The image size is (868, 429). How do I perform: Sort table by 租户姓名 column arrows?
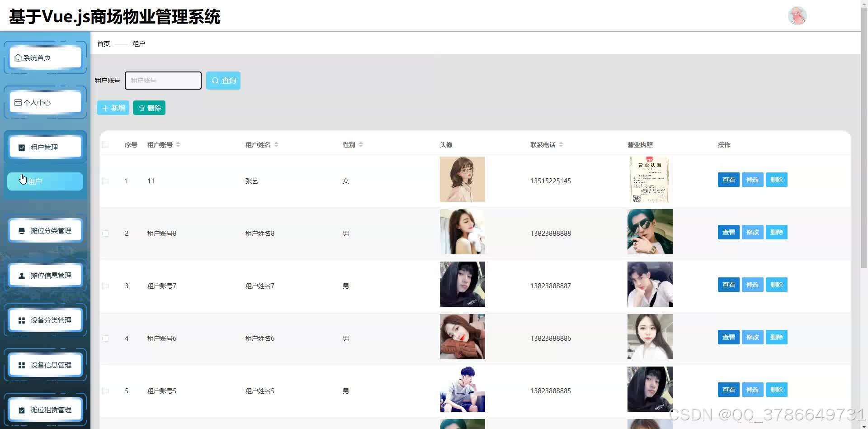(x=276, y=145)
